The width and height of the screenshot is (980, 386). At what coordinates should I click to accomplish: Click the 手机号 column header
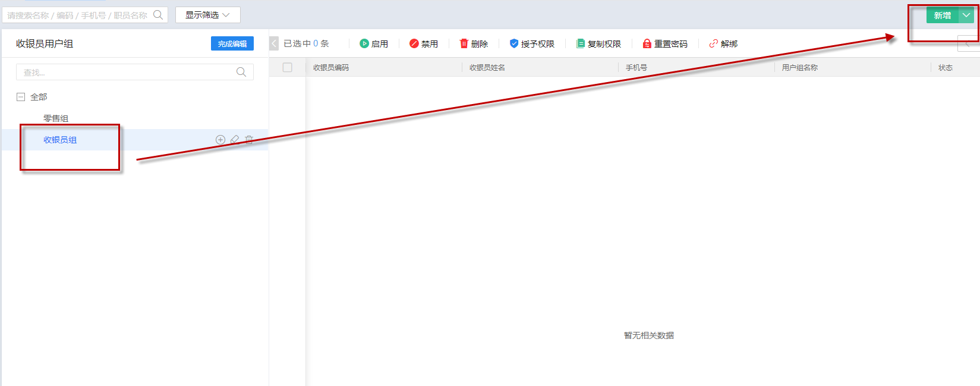pyautogui.click(x=636, y=68)
